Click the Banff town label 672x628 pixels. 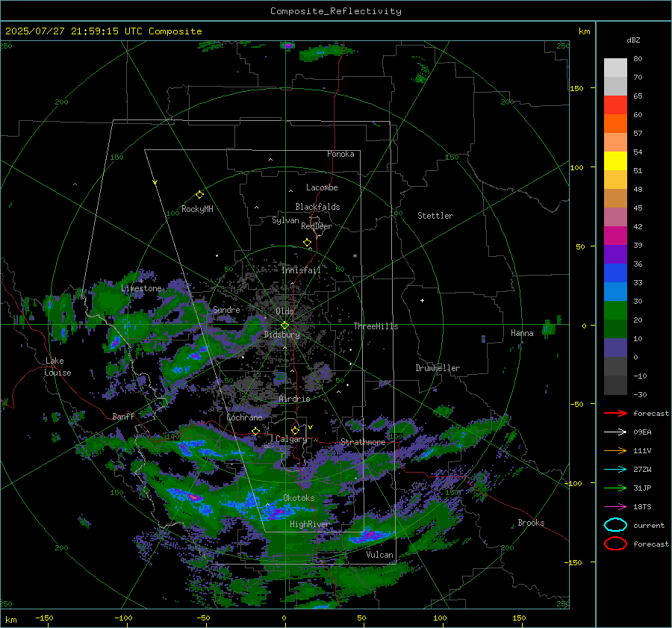coord(123,416)
